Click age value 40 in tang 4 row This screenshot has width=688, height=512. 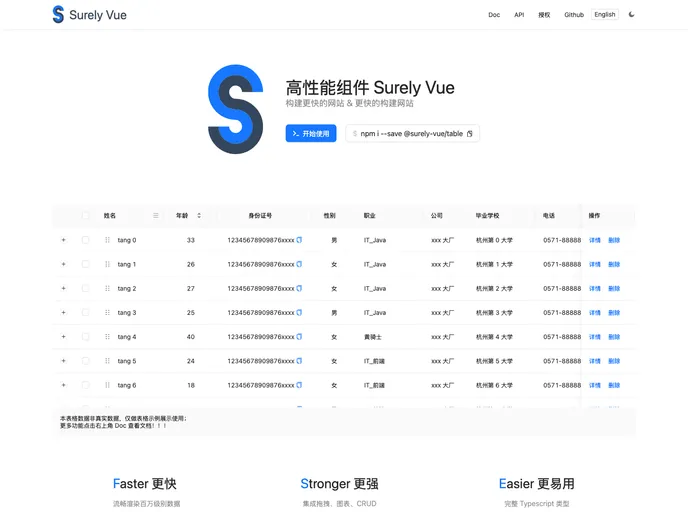190,337
